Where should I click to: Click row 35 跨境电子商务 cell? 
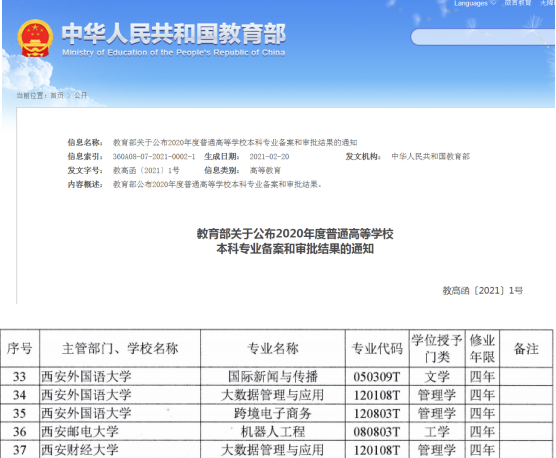273,413
